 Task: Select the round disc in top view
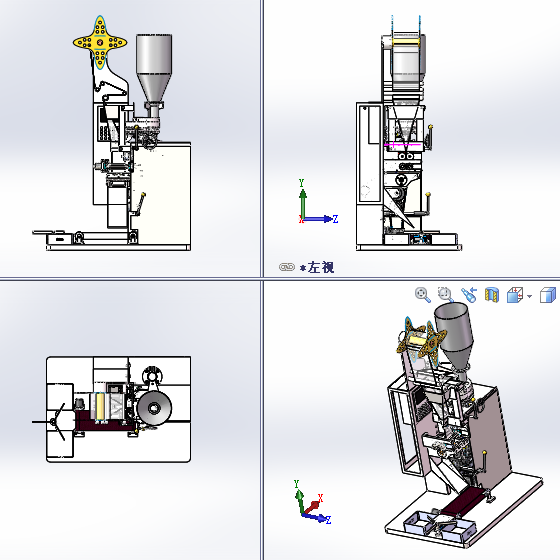(155, 408)
